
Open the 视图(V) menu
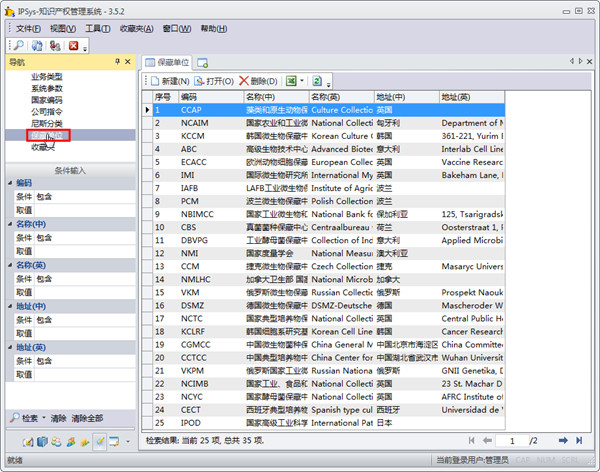coord(63,29)
